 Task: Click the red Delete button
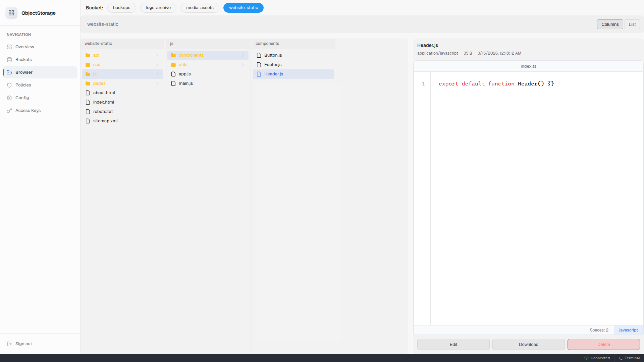pyautogui.click(x=603, y=345)
